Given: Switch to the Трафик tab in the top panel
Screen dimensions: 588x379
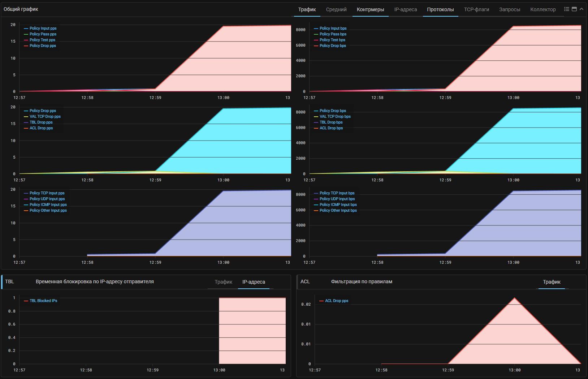Looking at the screenshot, I should click(x=307, y=9).
